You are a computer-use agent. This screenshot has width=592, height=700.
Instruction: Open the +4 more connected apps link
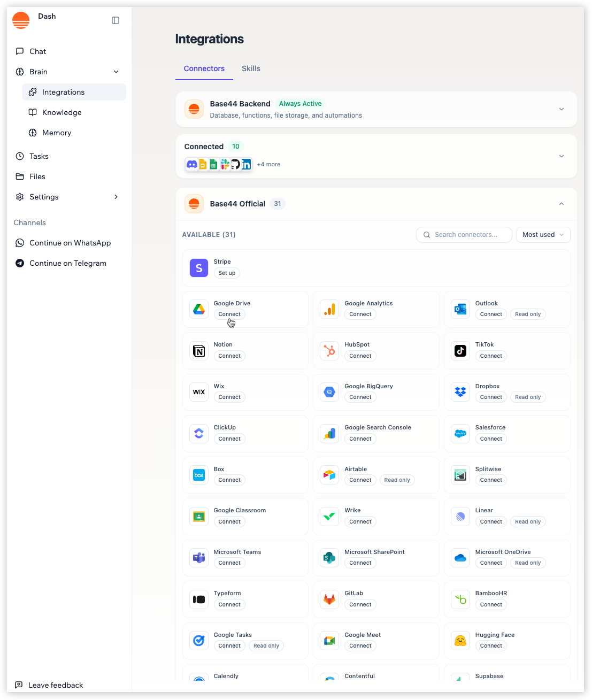click(268, 164)
